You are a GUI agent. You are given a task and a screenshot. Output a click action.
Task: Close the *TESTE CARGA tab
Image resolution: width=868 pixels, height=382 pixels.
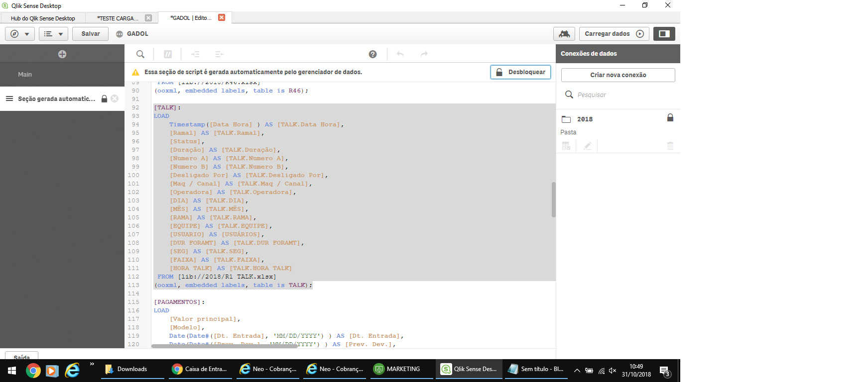(148, 18)
